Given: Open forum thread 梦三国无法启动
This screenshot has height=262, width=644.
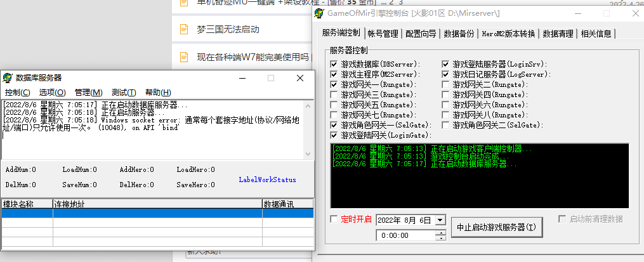Looking at the screenshot, I should pyautogui.click(x=228, y=30).
